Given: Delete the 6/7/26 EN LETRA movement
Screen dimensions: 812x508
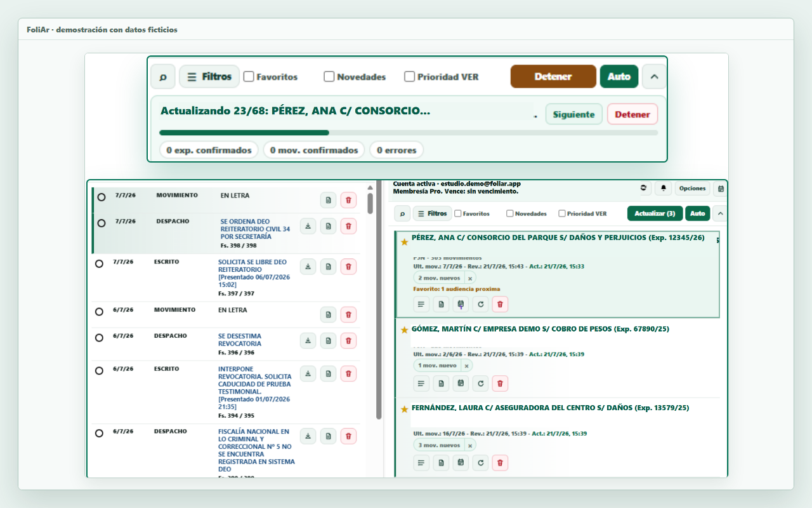Looking at the screenshot, I should coord(348,314).
